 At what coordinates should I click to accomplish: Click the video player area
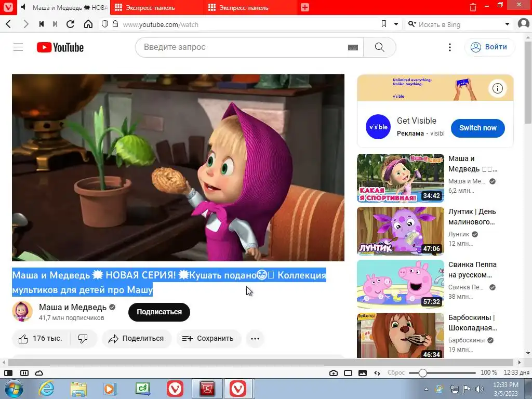[x=178, y=168]
